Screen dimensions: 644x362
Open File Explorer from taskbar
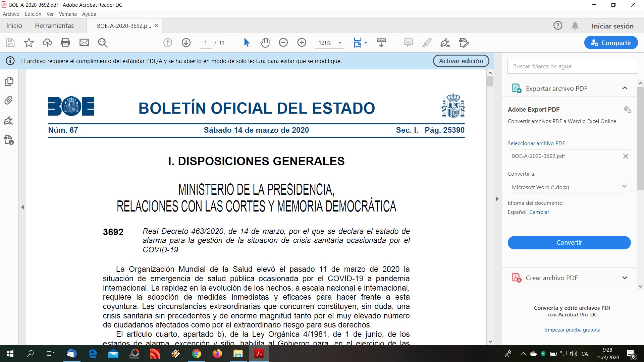[238, 354]
